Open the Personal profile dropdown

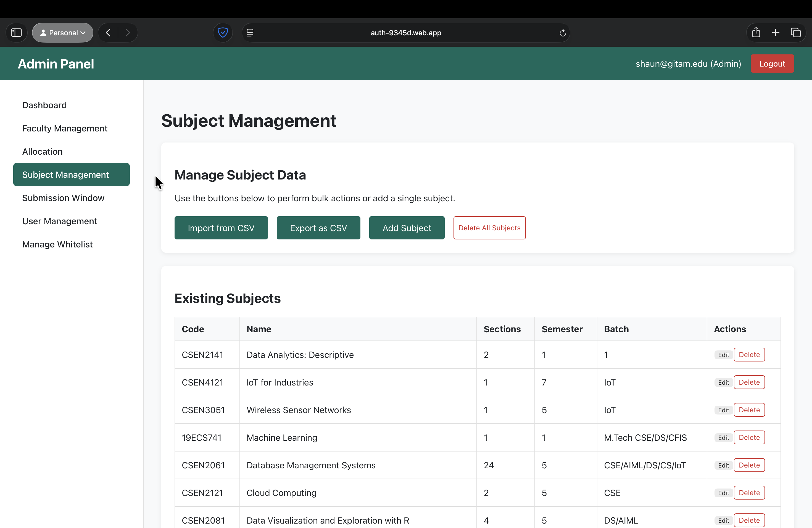click(x=63, y=33)
